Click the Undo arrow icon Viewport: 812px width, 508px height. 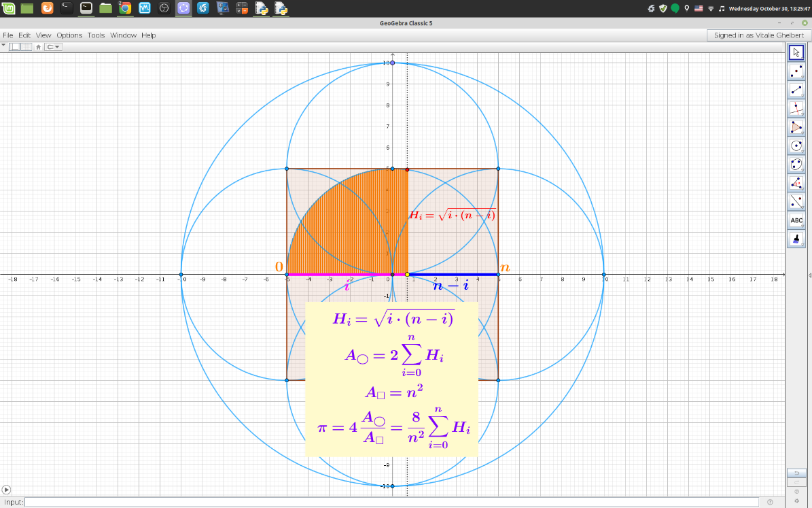tap(796, 473)
